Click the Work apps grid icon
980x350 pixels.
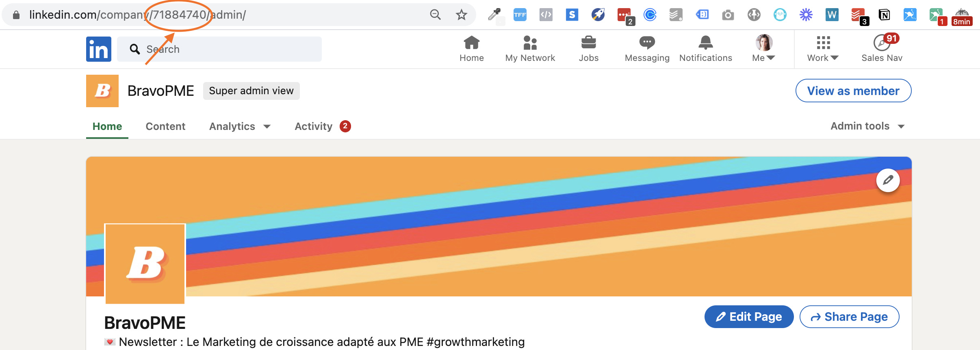[x=823, y=43]
